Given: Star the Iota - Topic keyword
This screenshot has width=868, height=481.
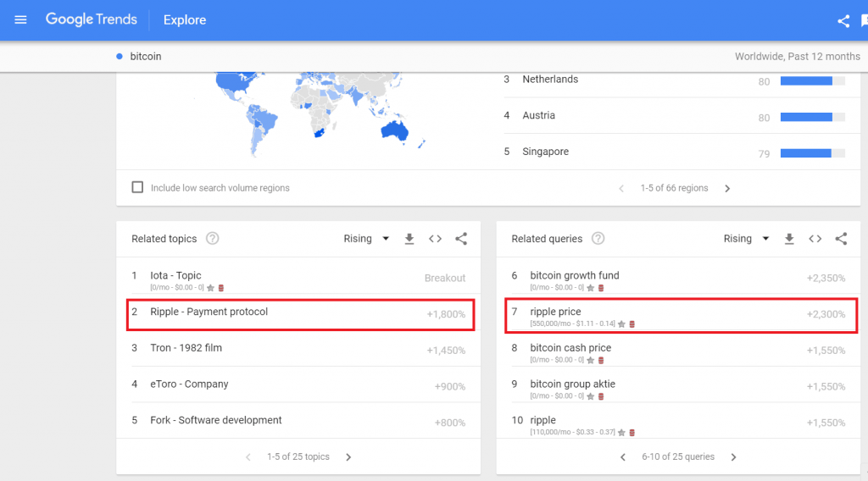Looking at the screenshot, I should click(x=210, y=288).
